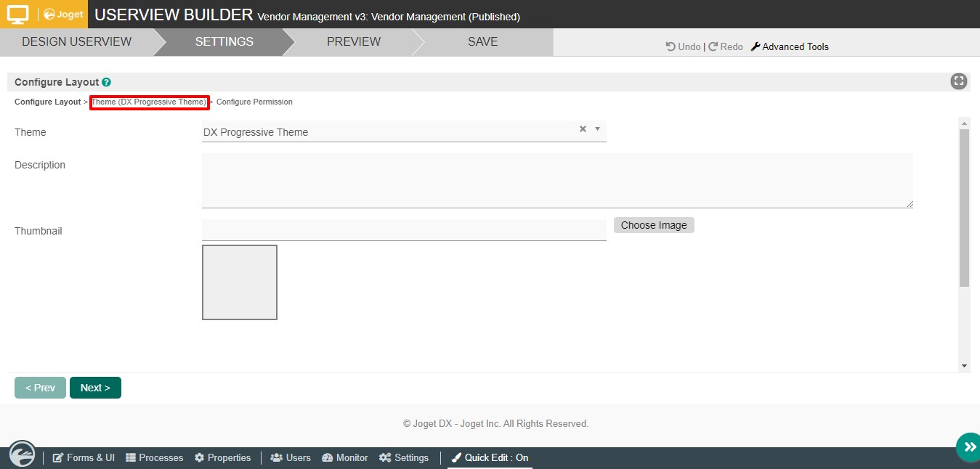Screen dimensions: 980x469
Task: Switch to the Design Userview tab
Action: (76, 41)
